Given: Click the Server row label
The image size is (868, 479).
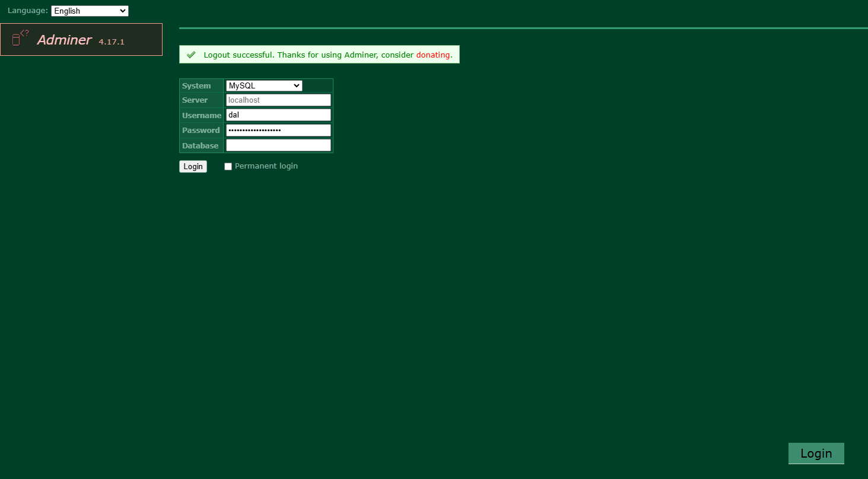Looking at the screenshot, I should (195, 100).
